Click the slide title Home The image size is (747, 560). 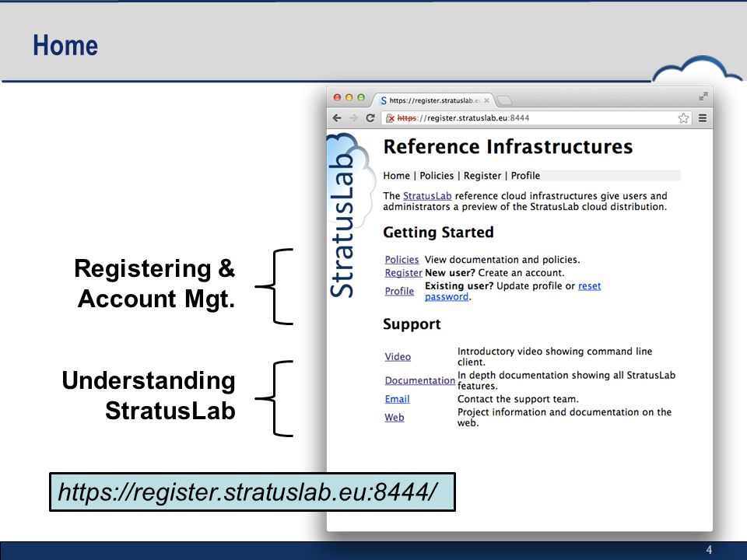click(x=65, y=46)
